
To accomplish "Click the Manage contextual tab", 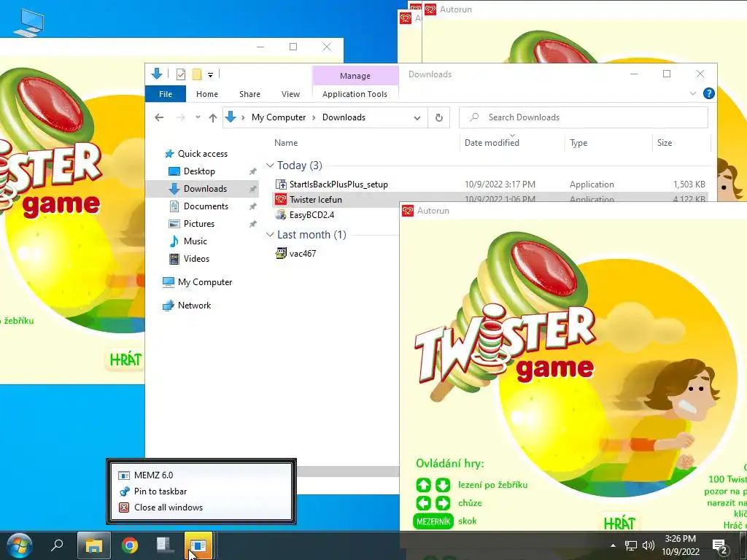I will click(355, 76).
